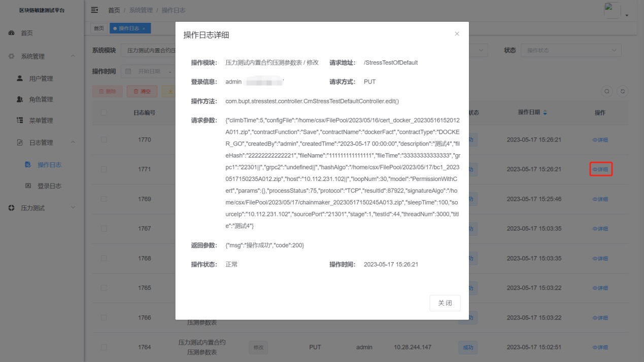Toggle the select-all checkbox in table header
This screenshot has width=644, height=362.
pos(104,113)
